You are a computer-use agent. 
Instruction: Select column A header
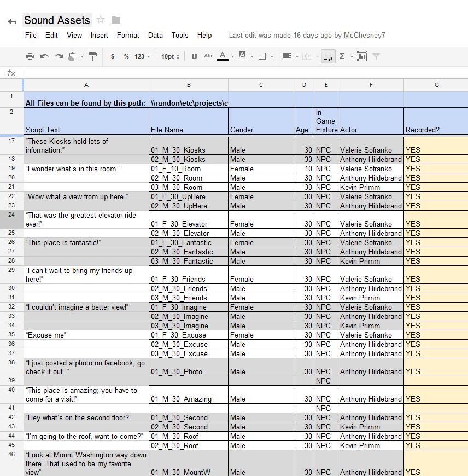click(x=86, y=85)
